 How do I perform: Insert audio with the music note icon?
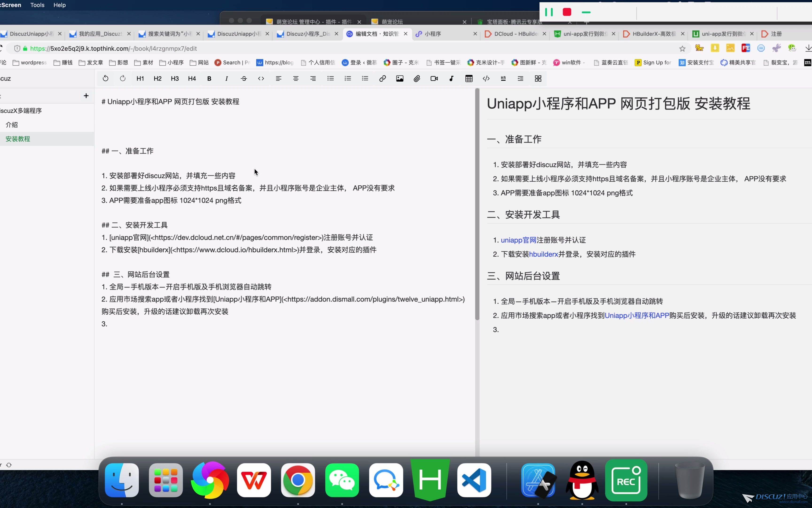point(451,78)
